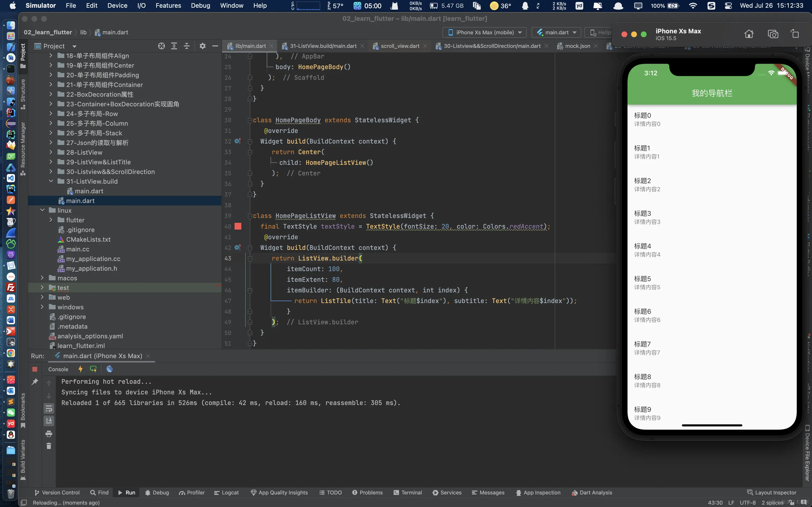The image size is (812, 507).
Task: Switch to mock.json editor tab
Action: [x=577, y=46]
